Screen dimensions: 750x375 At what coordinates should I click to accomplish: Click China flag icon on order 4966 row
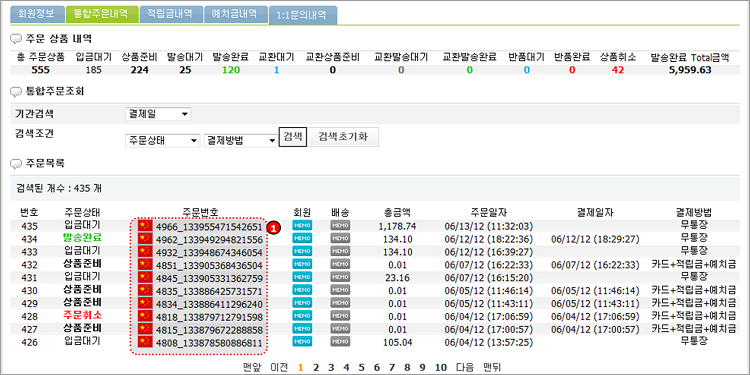144,226
